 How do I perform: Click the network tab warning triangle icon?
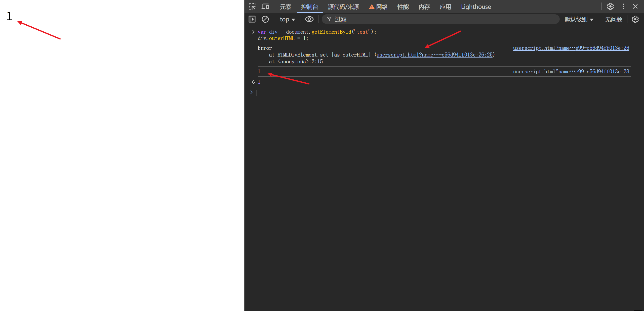click(372, 7)
